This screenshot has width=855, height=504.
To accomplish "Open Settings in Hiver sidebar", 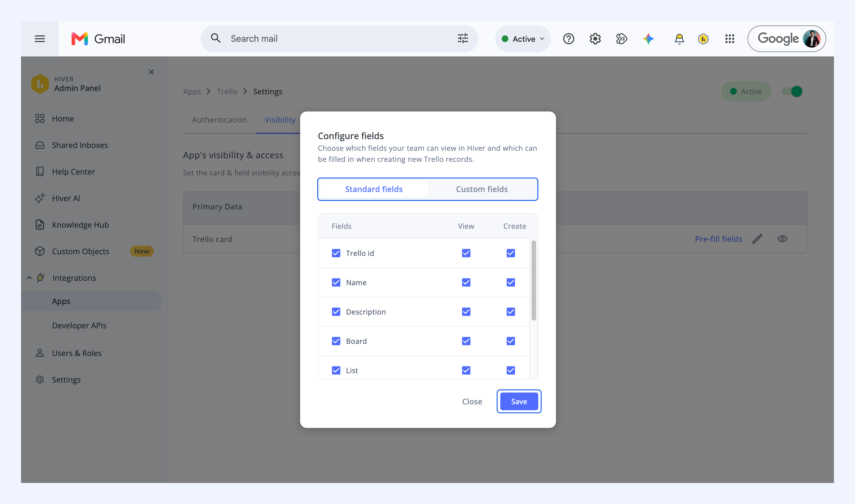I will pos(66,379).
